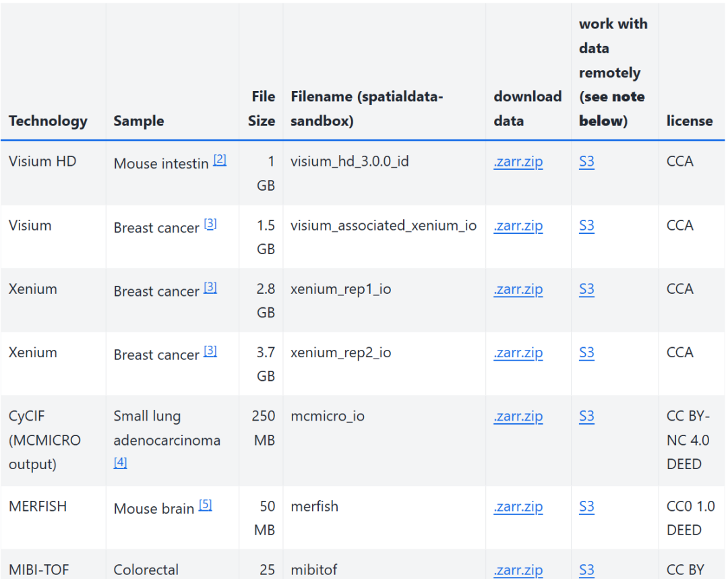Image resolution: width=728 pixels, height=579 pixels.
Task: Open the S3 link for visium_associated_xenium_io
Action: point(586,226)
